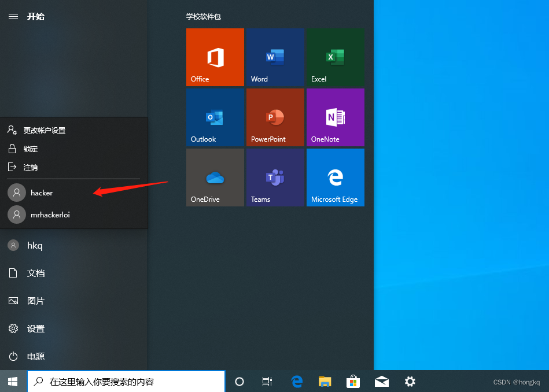
Task: Click the 开始 Start heading
Action: [36, 16]
